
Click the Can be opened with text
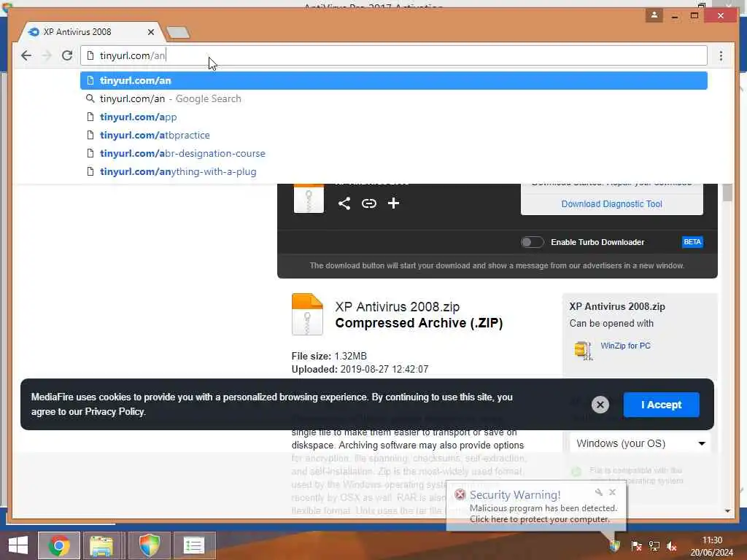pyautogui.click(x=611, y=323)
